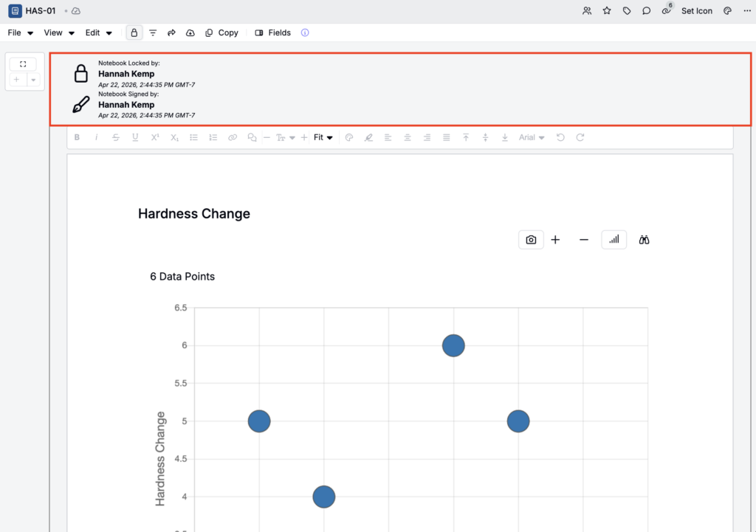This screenshot has width=756, height=532.
Task: Toggle the Fields panel
Action: point(272,32)
